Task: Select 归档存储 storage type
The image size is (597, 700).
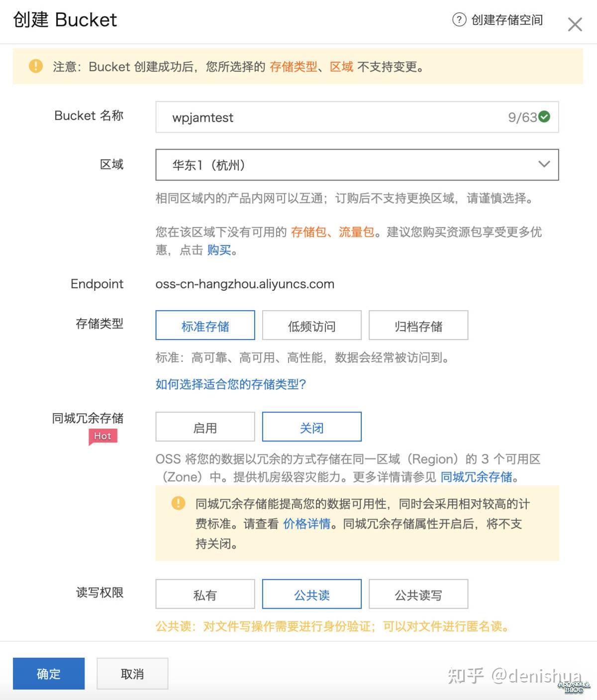Action: point(418,325)
